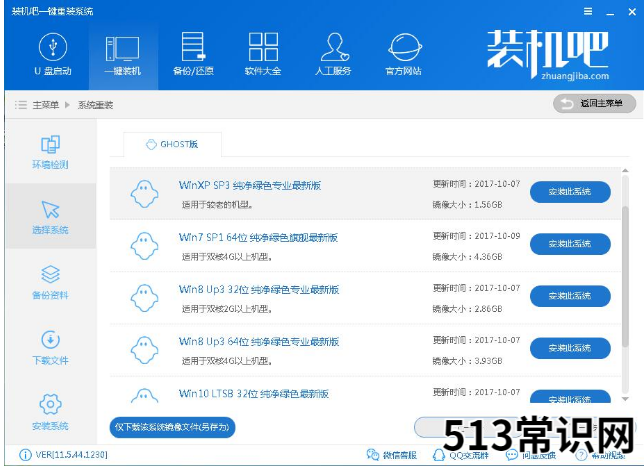This screenshot has height=466, width=644.
Task: Click ghost icon of WinXP SP3 row
Action: click(144, 194)
